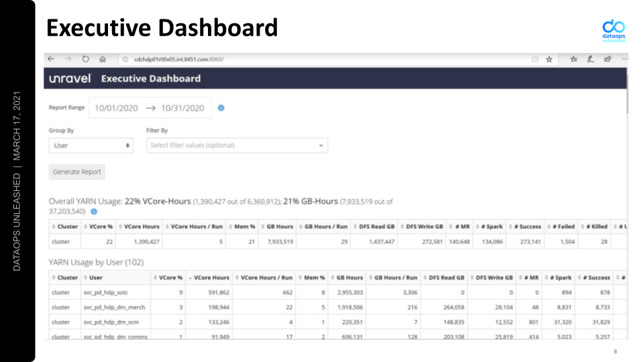Sort user table by VCore %
The height and width of the screenshot is (362, 644).
(168, 278)
